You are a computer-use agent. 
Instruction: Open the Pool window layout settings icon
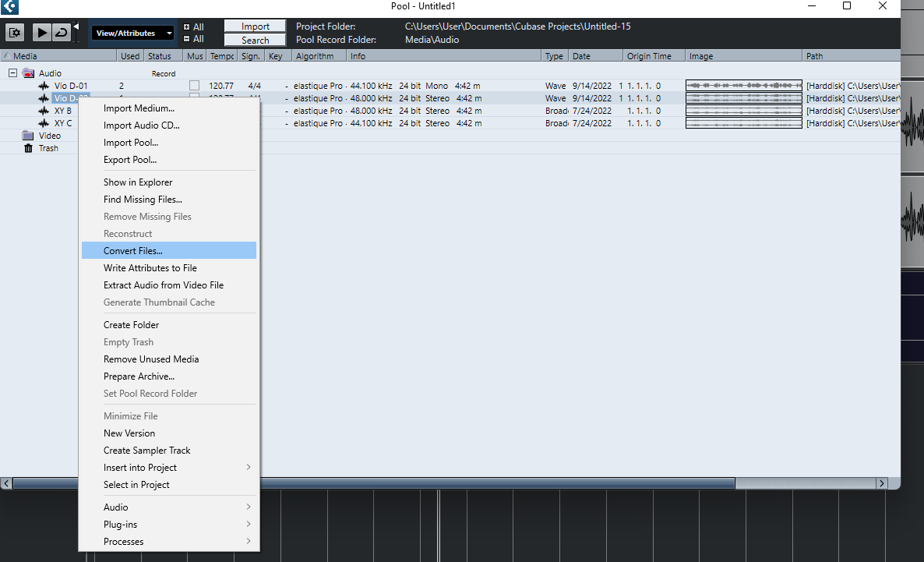15,33
